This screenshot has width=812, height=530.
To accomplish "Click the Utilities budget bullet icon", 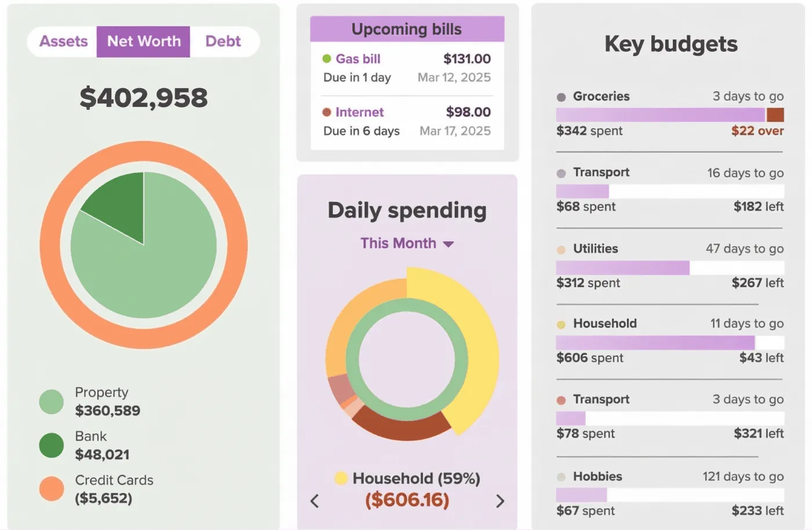I will (561, 249).
